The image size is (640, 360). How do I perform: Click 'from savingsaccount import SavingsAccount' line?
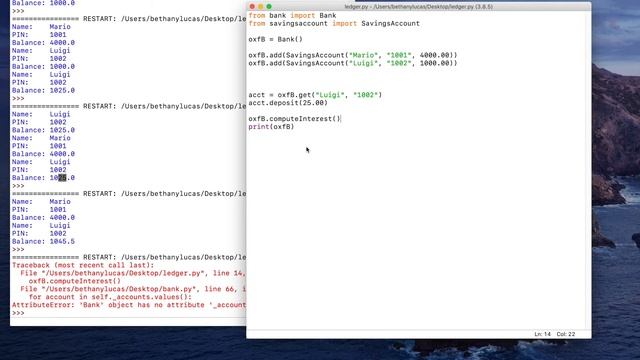334,24
